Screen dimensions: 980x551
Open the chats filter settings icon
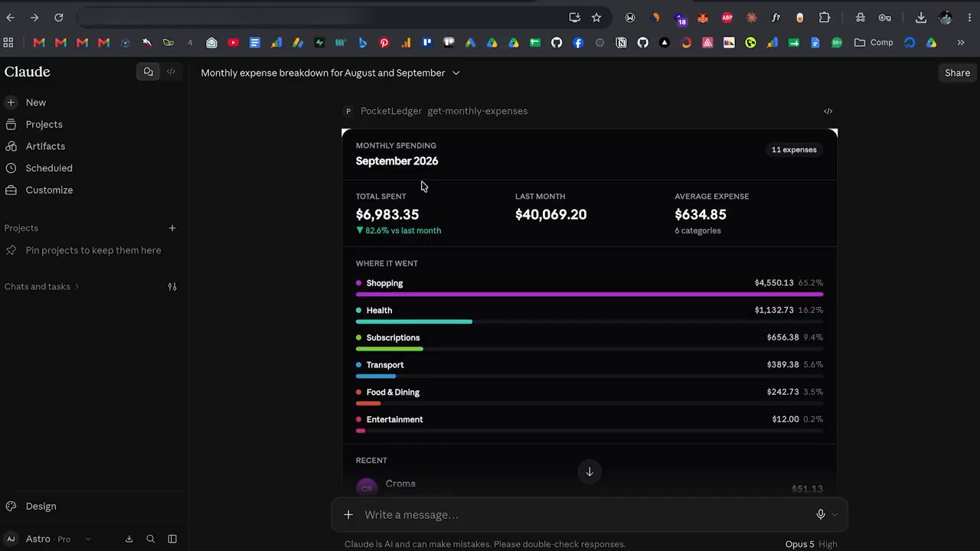coord(172,287)
